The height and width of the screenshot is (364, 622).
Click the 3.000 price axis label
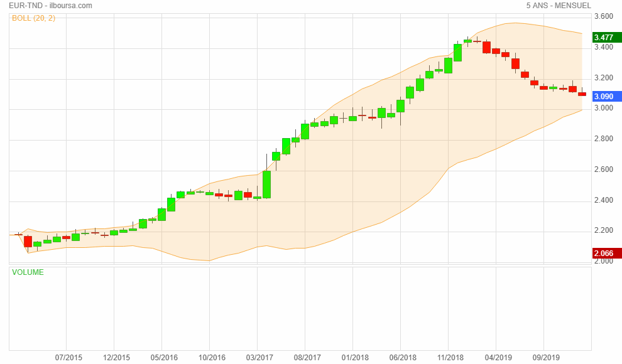click(x=603, y=108)
